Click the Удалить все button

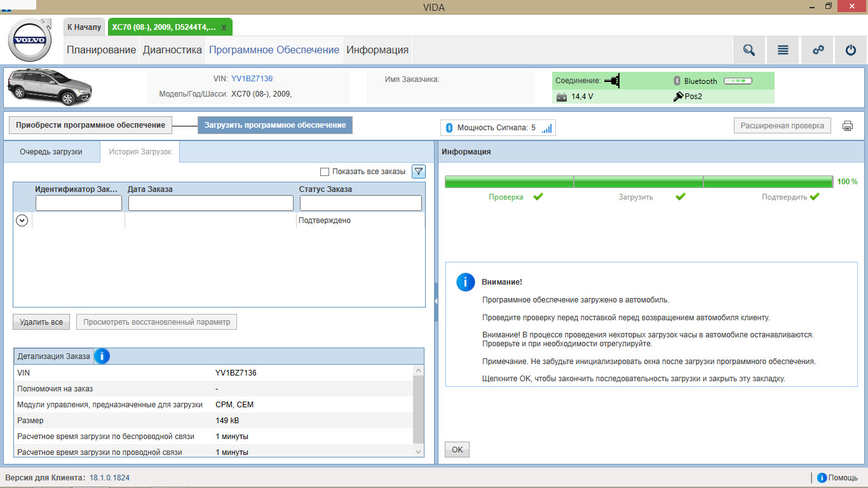[x=41, y=322]
